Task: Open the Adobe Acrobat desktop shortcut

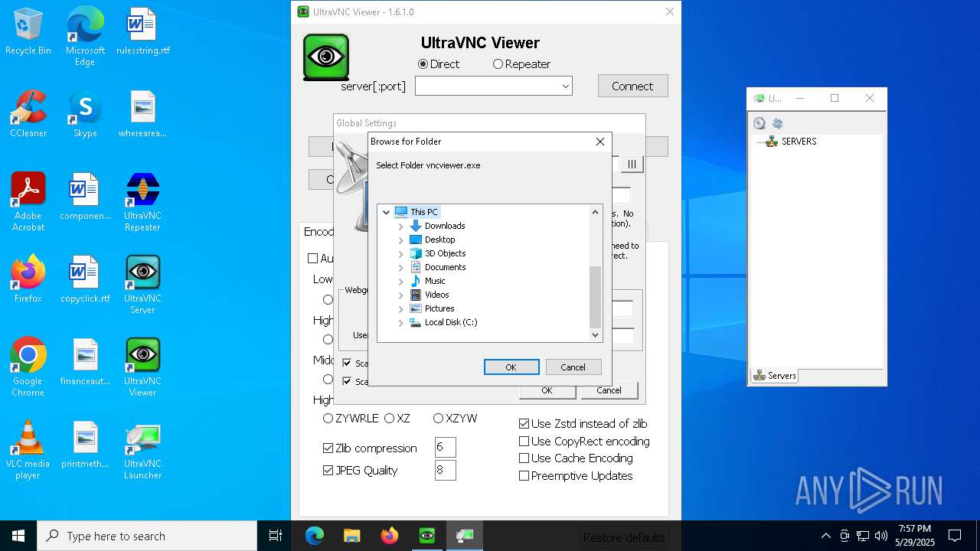Action: click(x=28, y=202)
